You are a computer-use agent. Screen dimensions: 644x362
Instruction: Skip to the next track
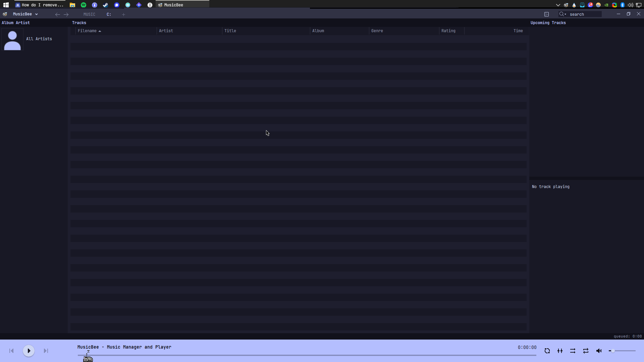click(x=46, y=351)
